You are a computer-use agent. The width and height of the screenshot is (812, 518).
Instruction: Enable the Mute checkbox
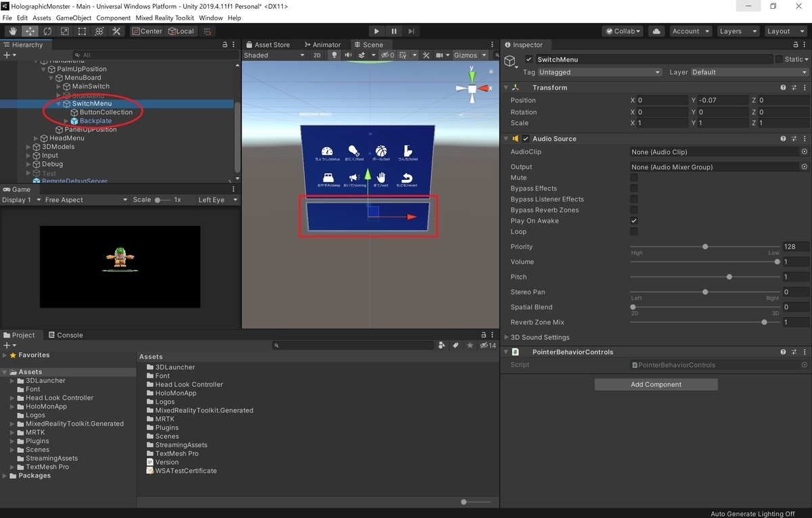click(x=634, y=178)
